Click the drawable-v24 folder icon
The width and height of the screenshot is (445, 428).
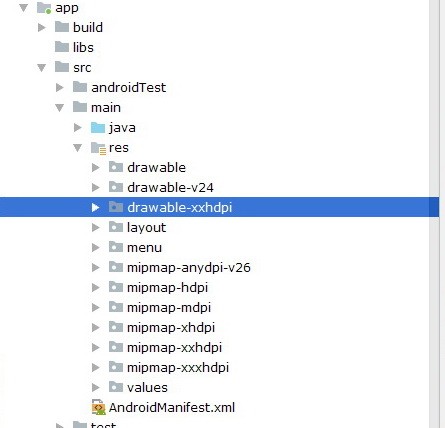tap(116, 187)
